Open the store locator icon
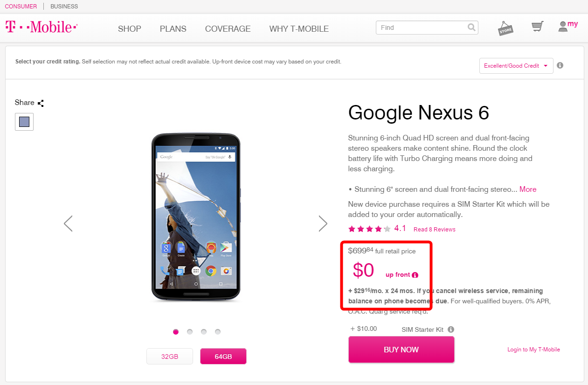Viewport: 588px width, 385px height. tap(505, 28)
